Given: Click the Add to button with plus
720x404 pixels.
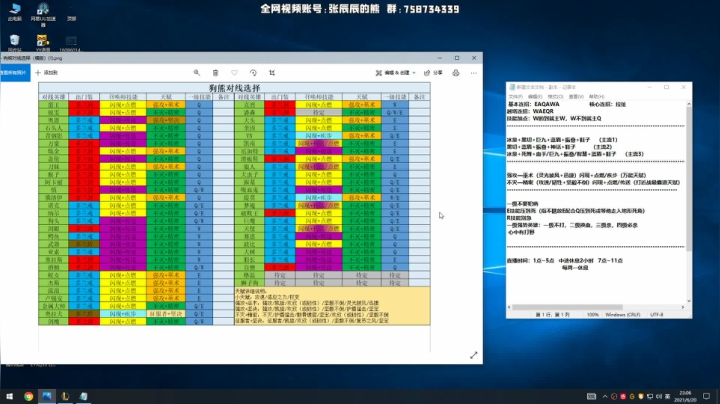Looking at the screenshot, I should coord(46,73).
